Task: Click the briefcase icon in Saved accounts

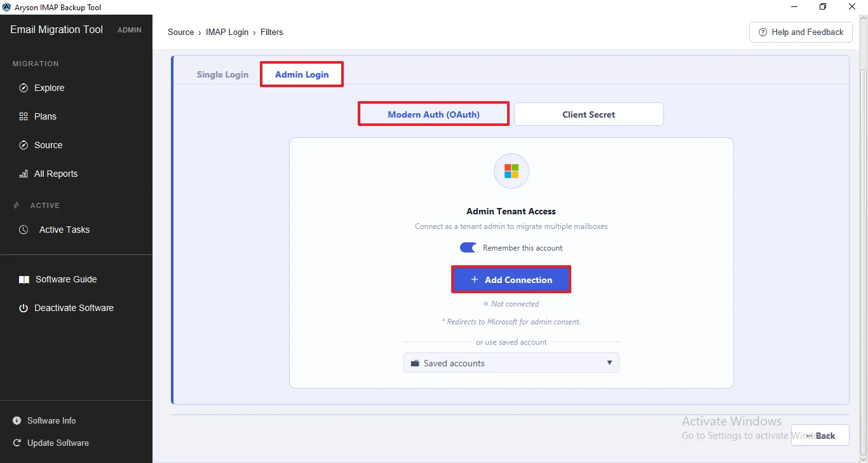Action: pos(415,363)
